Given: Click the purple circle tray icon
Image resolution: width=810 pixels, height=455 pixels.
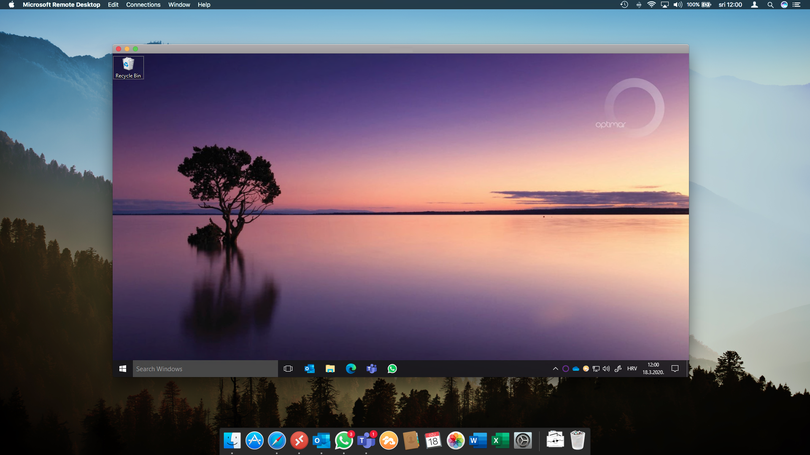Looking at the screenshot, I should pos(566,369).
